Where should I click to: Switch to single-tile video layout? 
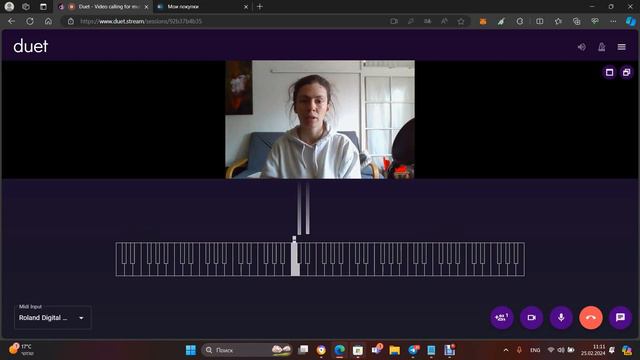coord(609,72)
